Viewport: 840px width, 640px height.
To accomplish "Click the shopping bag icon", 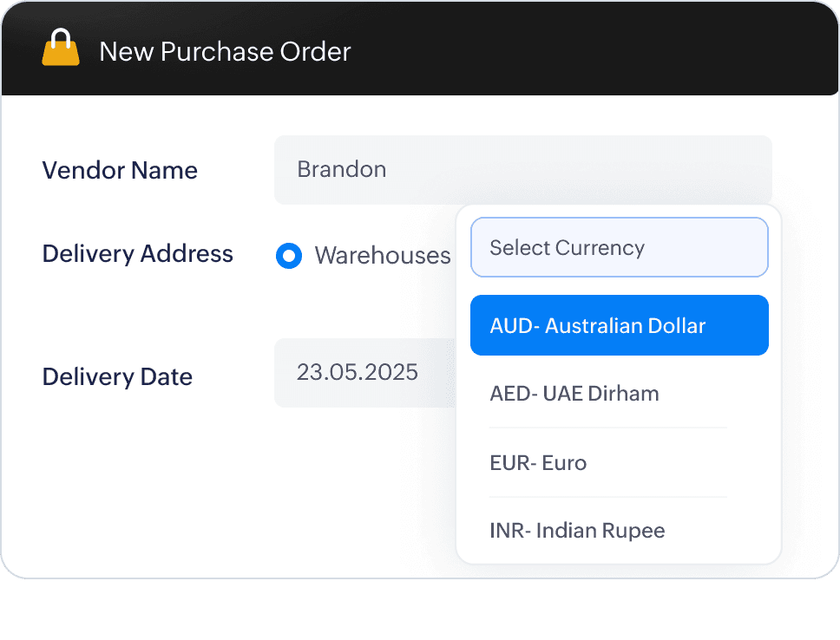I will pyautogui.click(x=61, y=49).
